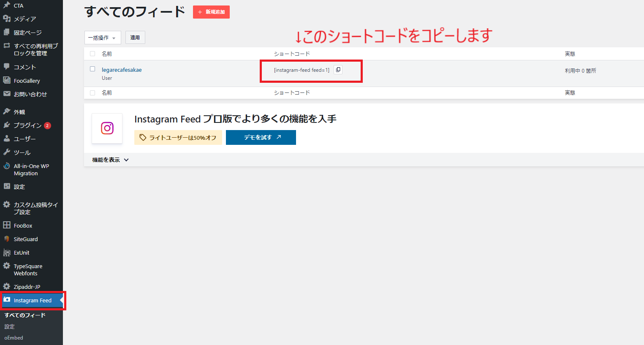Click the ライトユーザーは50%オフ discount banner
The height and width of the screenshot is (345, 644).
pos(178,137)
